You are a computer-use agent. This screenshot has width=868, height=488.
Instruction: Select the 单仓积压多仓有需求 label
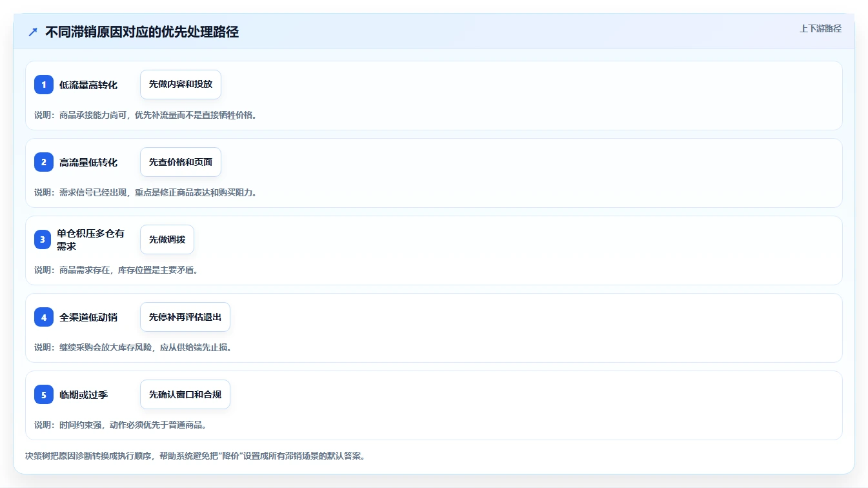pyautogui.click(x=90, y=239)
